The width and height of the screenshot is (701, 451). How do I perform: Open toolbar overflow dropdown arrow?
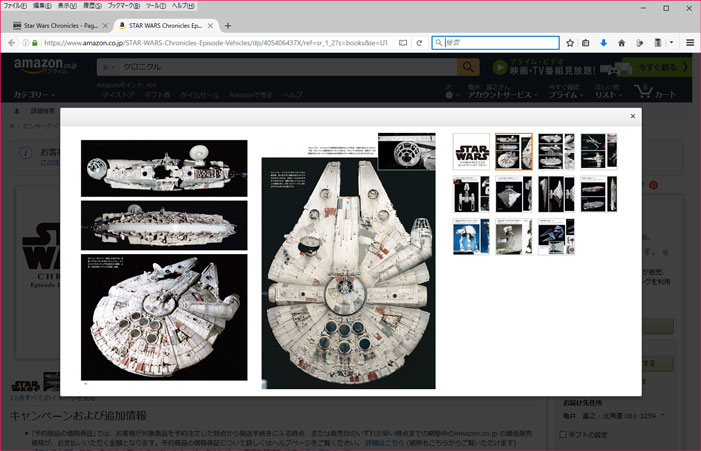click(x=671, y=43)
